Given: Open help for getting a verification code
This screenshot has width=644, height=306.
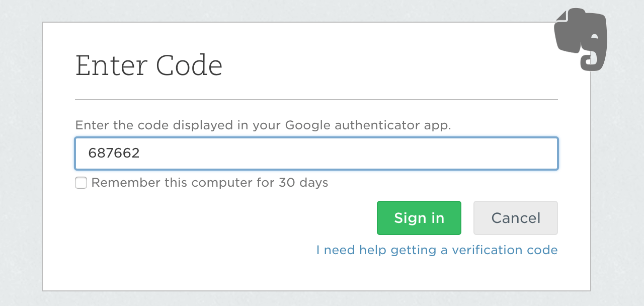Looking at the screenshot, I should click(x=437, y=250).
